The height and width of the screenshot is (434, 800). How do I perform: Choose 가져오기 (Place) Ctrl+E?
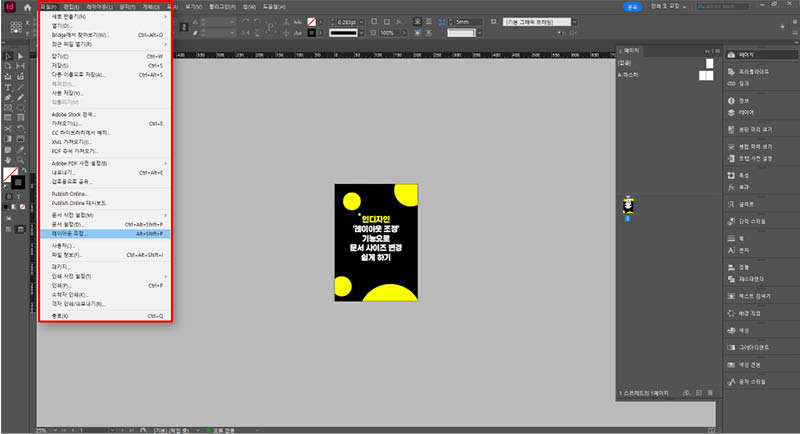click(105, 123)
